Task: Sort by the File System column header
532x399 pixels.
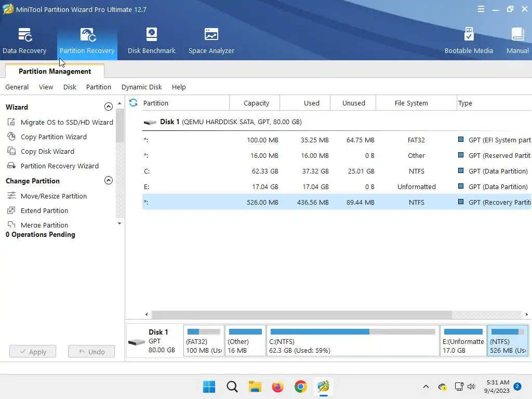Action: (x=416, y=103)
